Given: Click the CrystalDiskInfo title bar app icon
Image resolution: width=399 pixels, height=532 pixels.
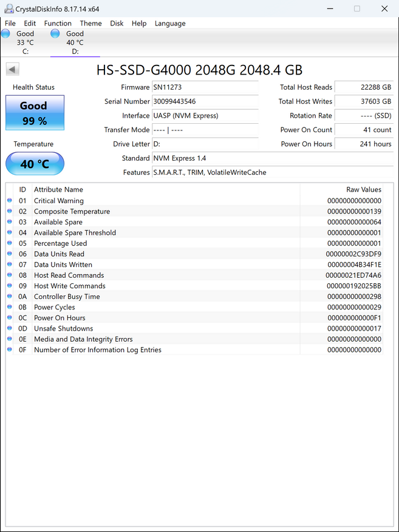Looking at the screenshot, I should click(9, 9).
